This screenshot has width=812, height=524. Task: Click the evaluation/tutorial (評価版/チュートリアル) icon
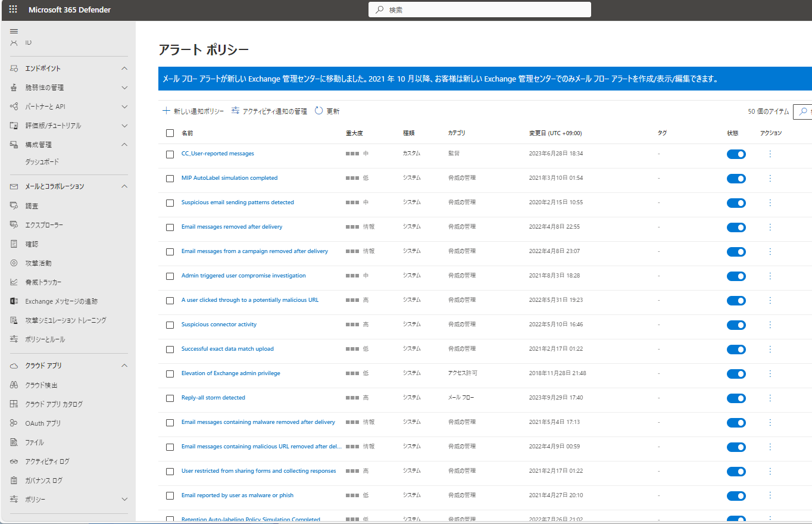click(14, 126)
